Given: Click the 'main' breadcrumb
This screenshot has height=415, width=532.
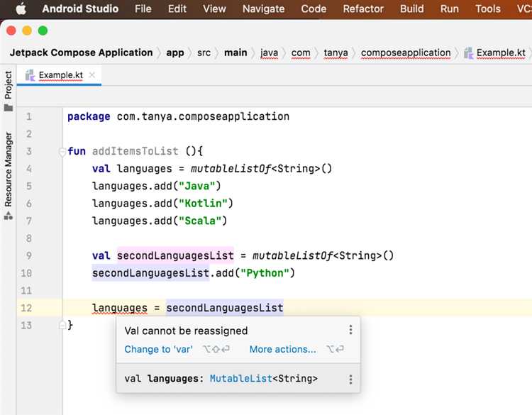Looking at the screenshot, I should click(x=235, y=52).
